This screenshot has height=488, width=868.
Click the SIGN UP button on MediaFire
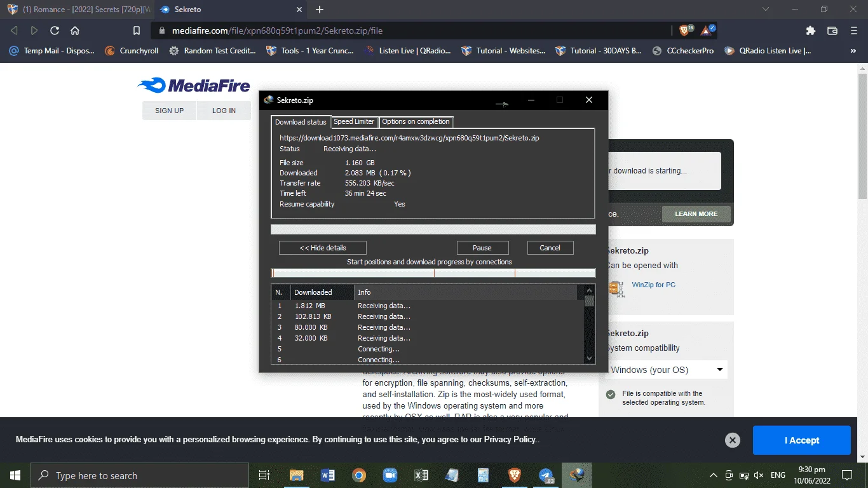169,111
